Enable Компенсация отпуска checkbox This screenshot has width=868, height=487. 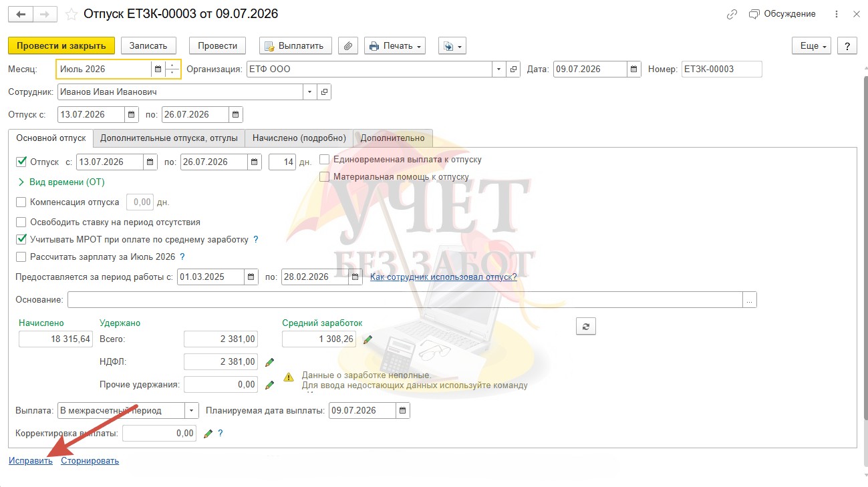tap(21, 202)
